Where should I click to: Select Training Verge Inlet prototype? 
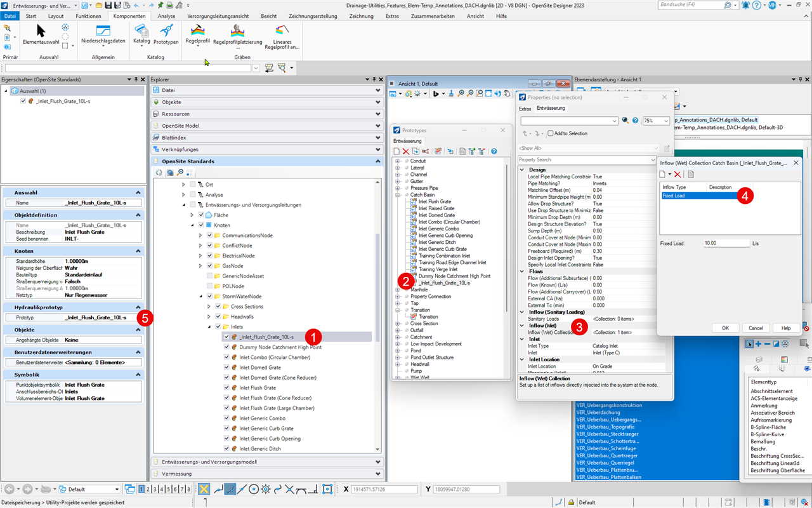[438, 269]
